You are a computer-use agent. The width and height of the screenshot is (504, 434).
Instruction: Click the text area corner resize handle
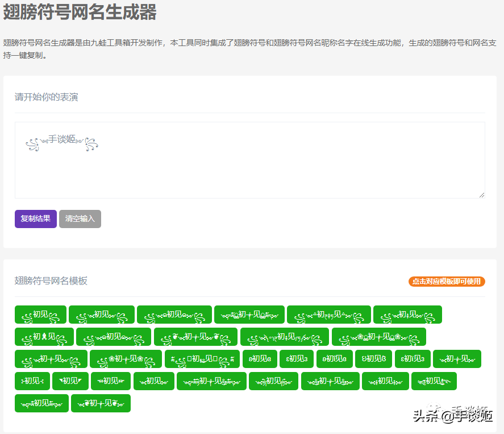[x=481, y=195]
